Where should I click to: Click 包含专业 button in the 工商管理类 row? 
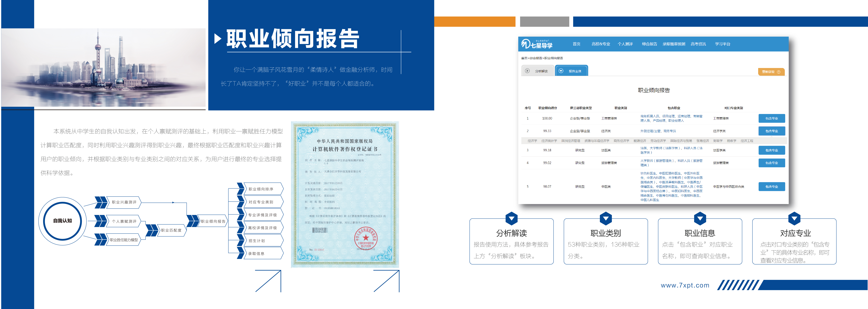point(772,118)
